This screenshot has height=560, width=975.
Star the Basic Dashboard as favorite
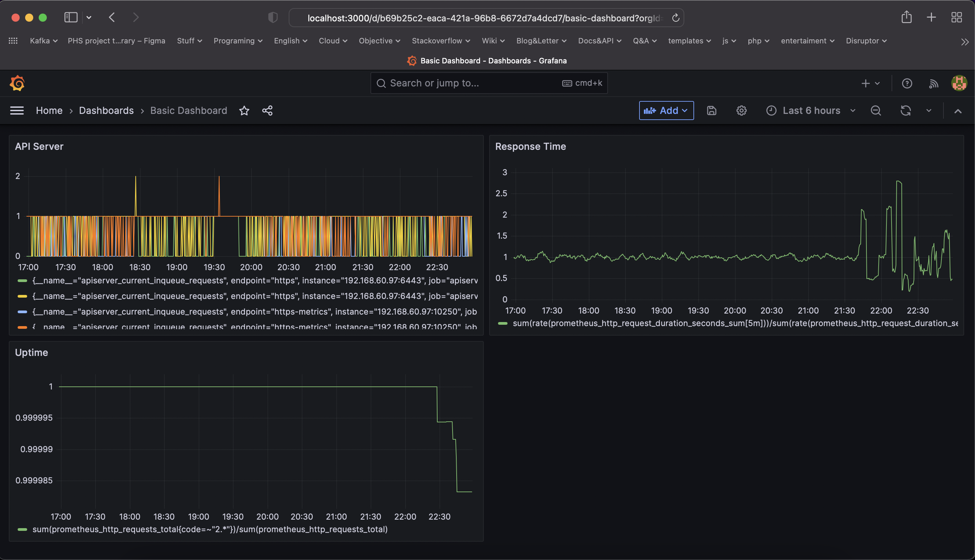[x=244, y=111]
